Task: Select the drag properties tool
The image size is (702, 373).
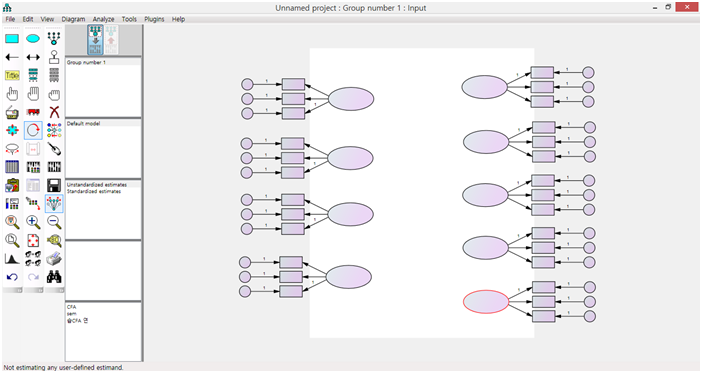Action: [x=33, y=204]
